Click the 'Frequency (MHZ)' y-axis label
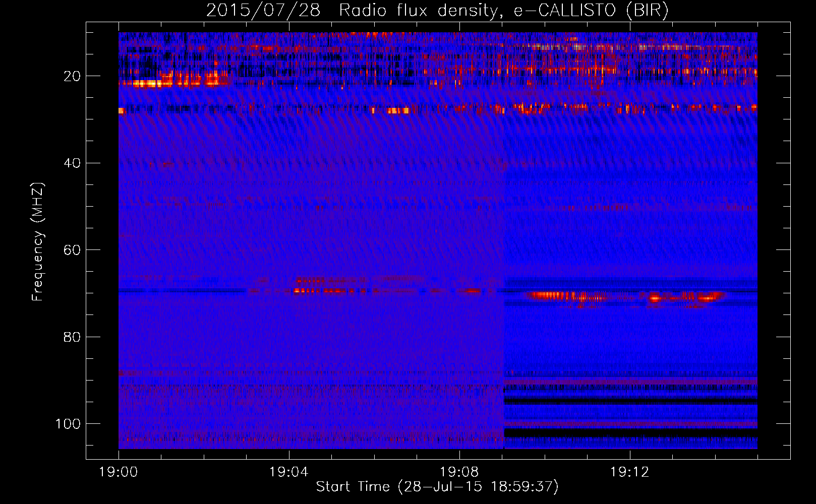 [38, 242]
